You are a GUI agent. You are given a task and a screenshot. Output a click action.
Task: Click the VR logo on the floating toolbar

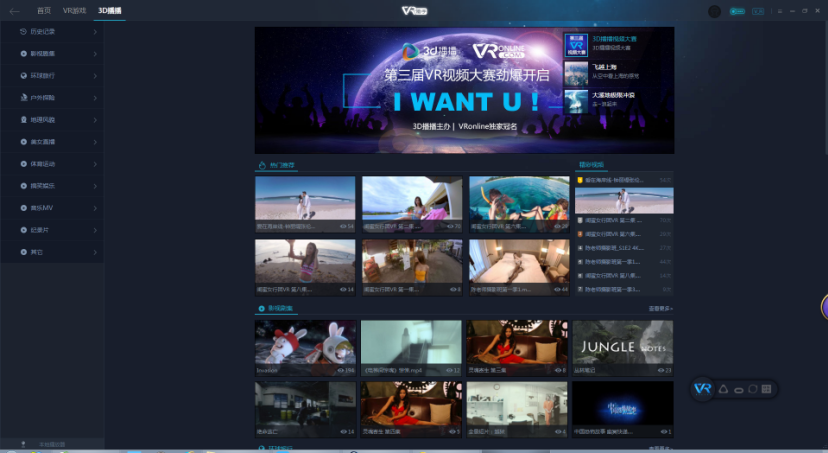coord(704,388)
